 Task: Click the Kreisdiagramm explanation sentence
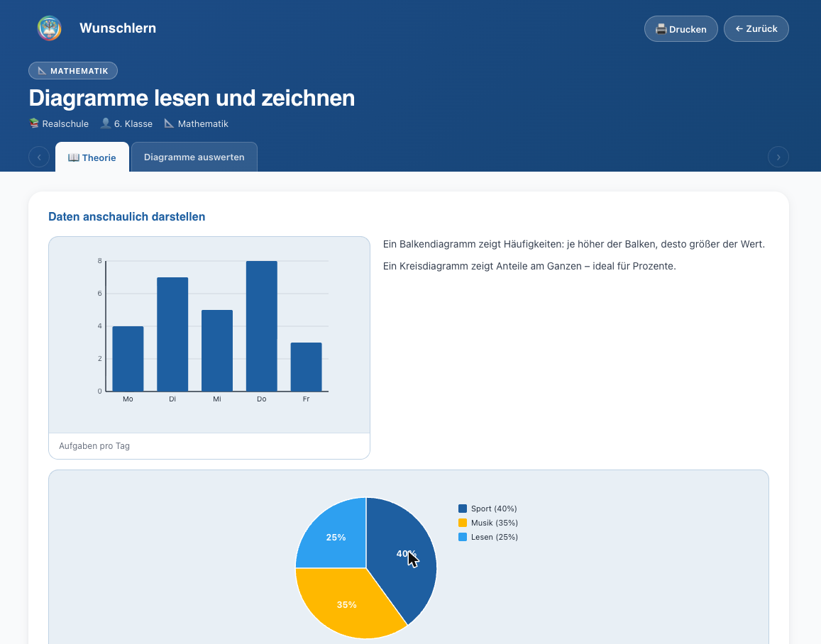coord(529,266)
